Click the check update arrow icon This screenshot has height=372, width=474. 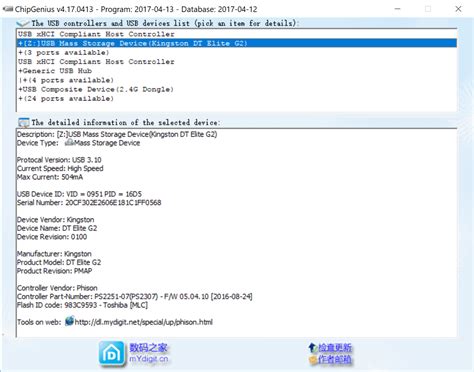tap(312, 348)
